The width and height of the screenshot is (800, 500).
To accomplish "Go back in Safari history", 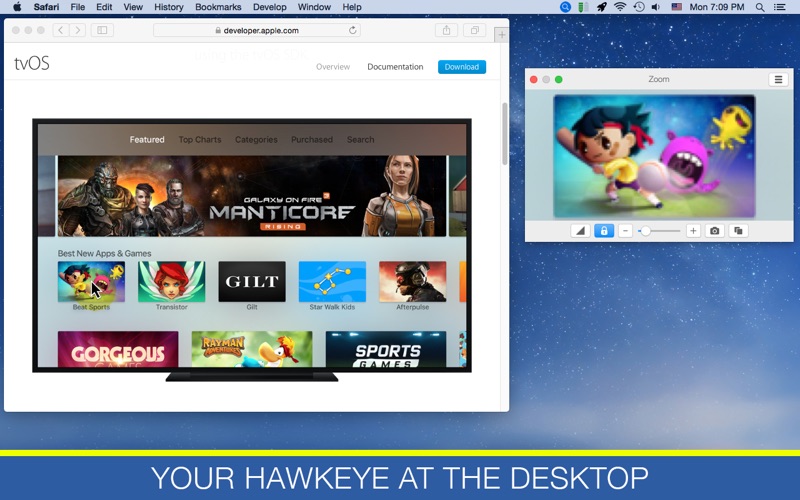I will click(x=61, y=30).
